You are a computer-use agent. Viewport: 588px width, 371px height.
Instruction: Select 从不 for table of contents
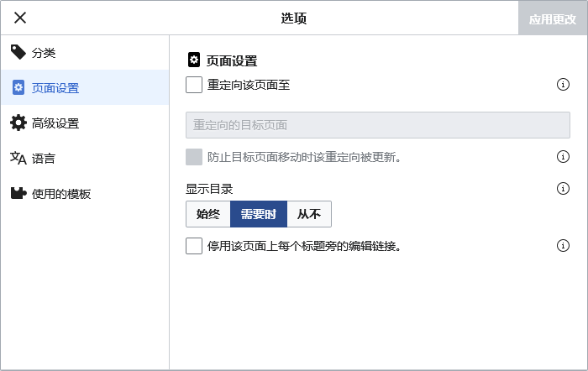[x=309, y=214]
